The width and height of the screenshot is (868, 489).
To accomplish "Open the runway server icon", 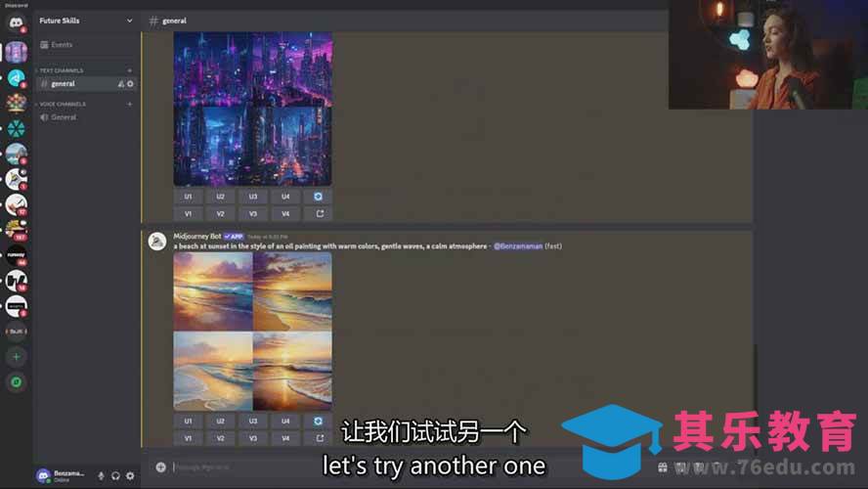I will 16,255.
